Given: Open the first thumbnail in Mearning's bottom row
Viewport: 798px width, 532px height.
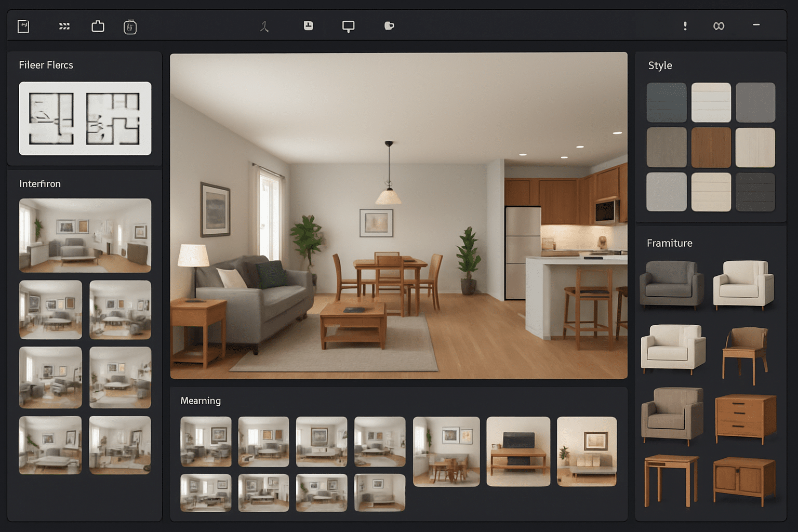Looking at the screenshot, I should [x=206, y=493].
